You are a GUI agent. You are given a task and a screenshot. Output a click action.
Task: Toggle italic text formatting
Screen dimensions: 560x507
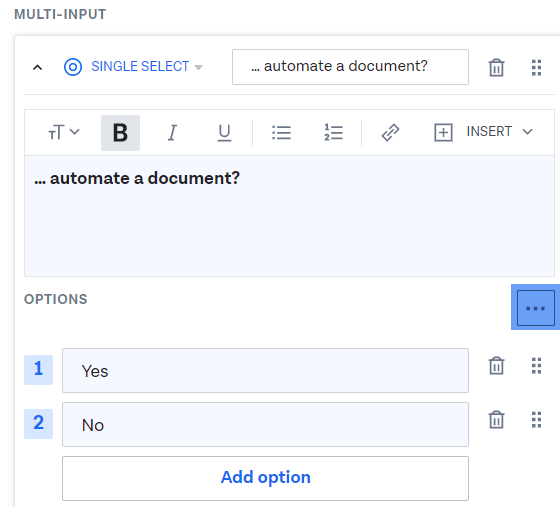pyautogui.click(x=172, y=133)
